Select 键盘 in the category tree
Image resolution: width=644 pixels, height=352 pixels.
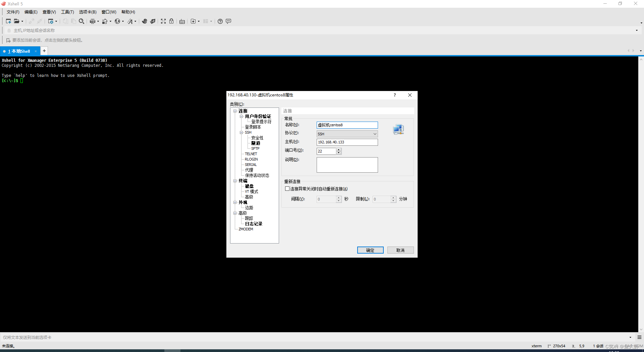(x=249, y=186)
